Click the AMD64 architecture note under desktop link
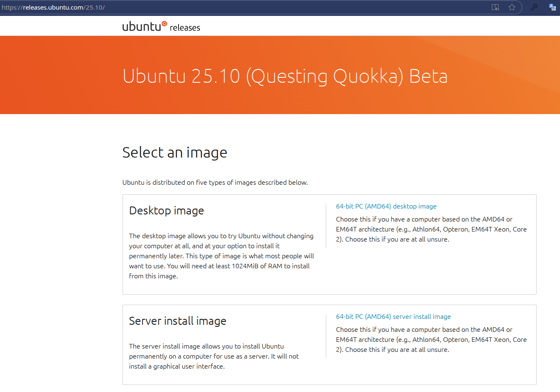The height and width of the screenshot is (392, 560). pos(431,229)
